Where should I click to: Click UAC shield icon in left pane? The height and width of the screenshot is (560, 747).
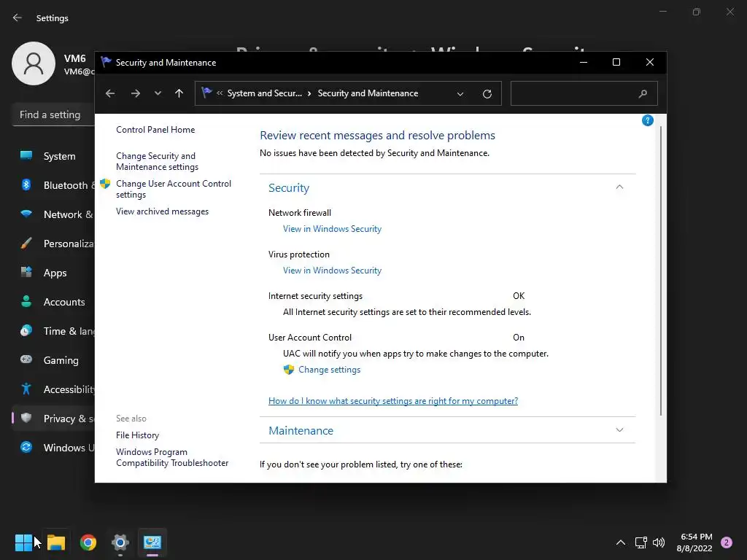click(105, 184)
